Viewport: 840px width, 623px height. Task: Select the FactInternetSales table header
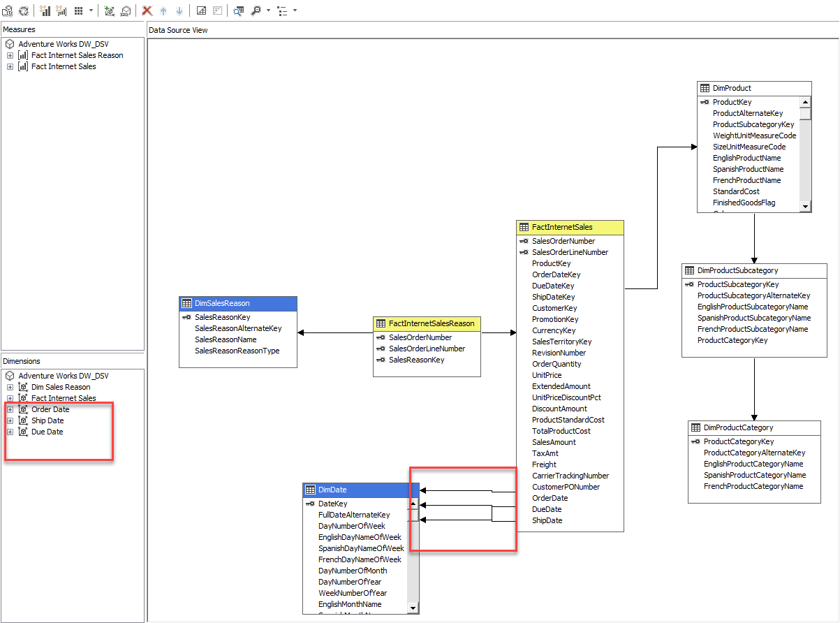(x=569, y=227)
